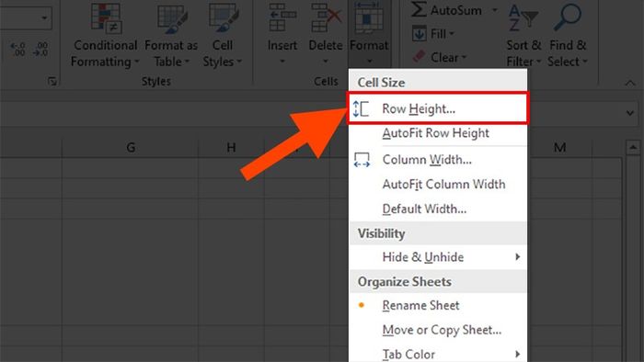Select column G header

coord(131,148)
